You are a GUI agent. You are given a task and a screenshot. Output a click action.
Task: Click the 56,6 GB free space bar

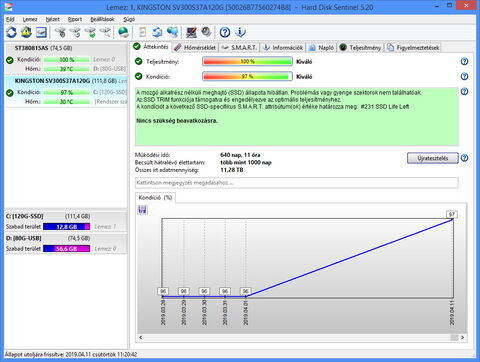pos(67,249)
